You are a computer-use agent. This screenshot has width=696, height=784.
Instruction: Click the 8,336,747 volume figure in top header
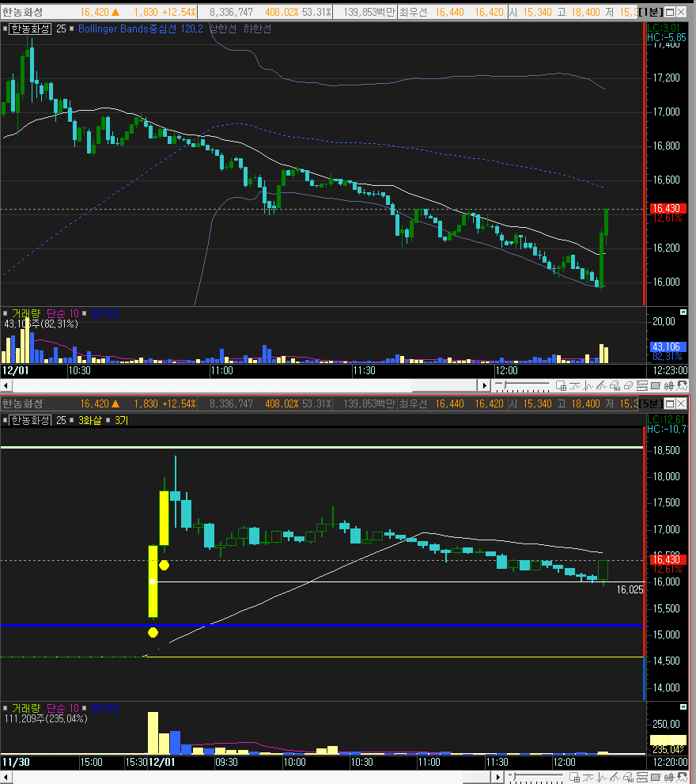coord(231,12)
